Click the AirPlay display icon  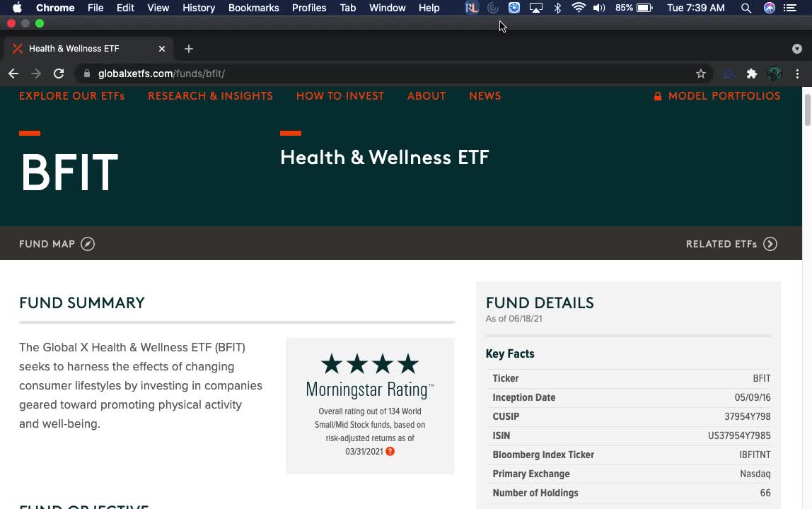536,8
